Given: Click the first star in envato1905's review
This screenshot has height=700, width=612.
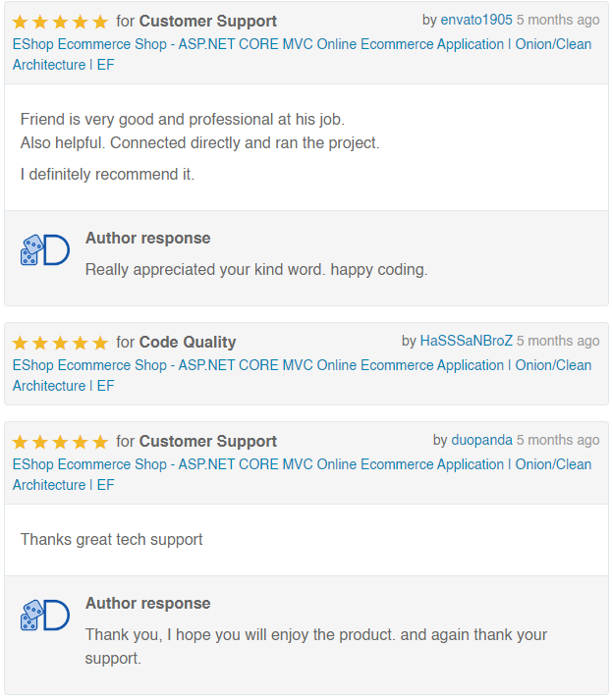Looking at the screenshot, I should (x=21, y=22).
